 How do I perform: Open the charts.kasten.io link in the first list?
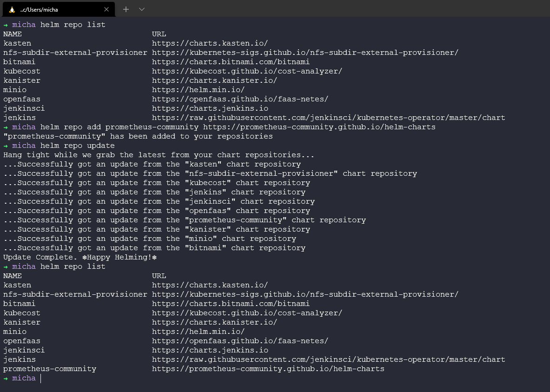[210, 43]
